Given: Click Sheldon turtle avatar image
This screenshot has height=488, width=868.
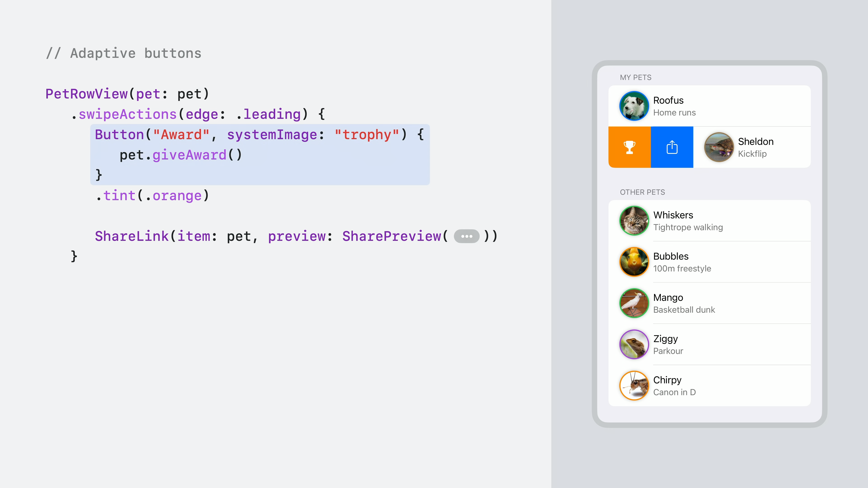Looking at the screenshot, I should tap(719, 147).
